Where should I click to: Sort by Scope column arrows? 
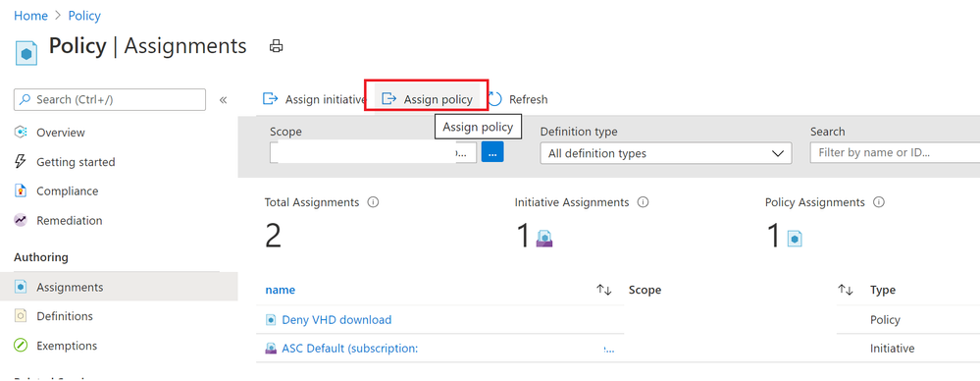tap(845, 290)
